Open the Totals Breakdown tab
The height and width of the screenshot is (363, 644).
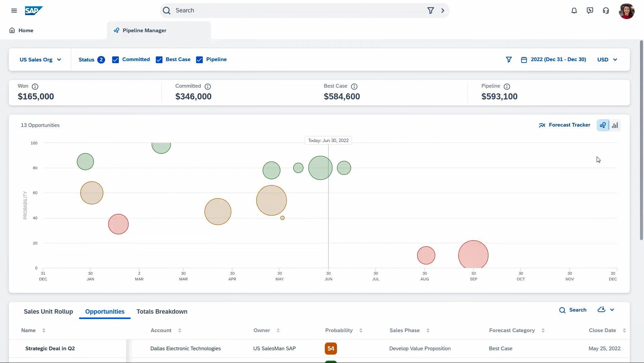pos(162,312)
